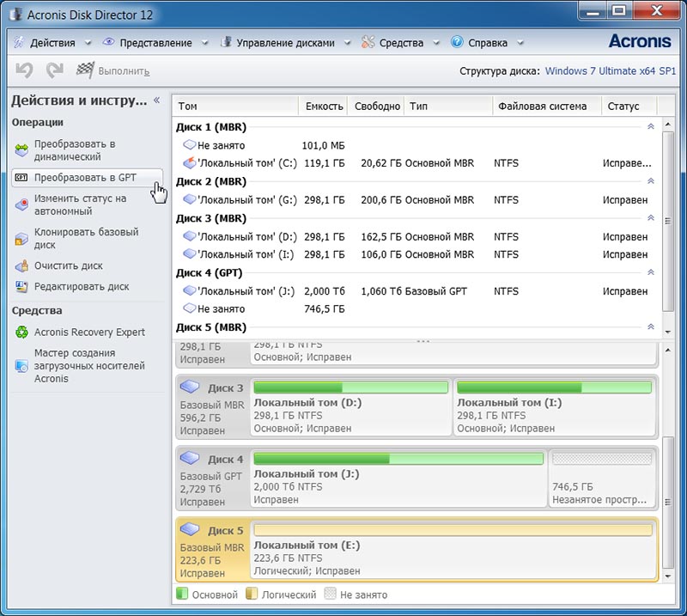Click Очистить диск text link

(x=69, y=265)
